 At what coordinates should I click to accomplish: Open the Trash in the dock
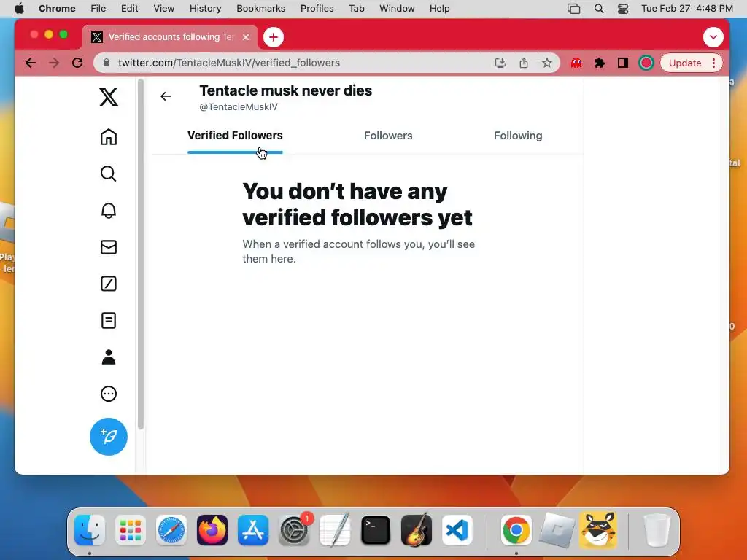point(657,530)
